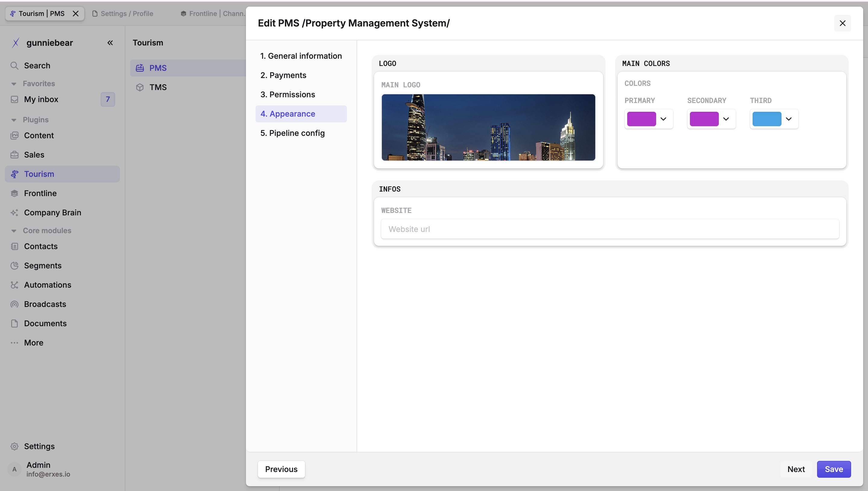Screen dimensions: 868x491
Task: Close the Edit PMS dialog
Action: click(842, 23)
